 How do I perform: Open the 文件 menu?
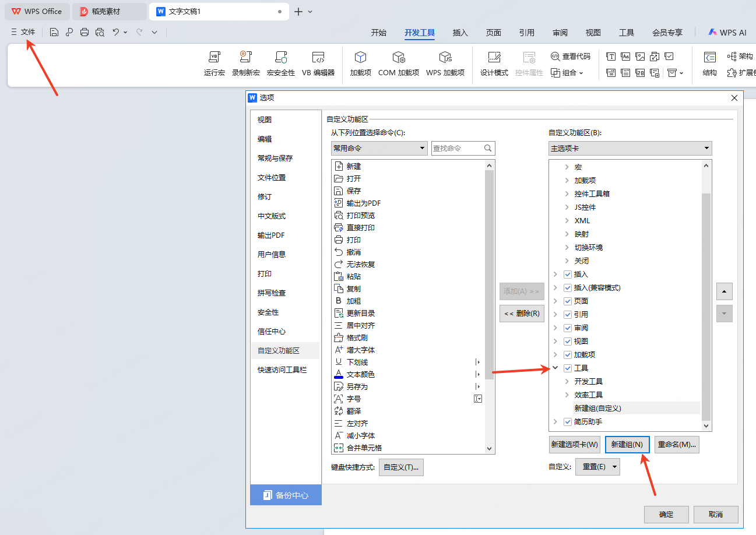pyautogui.click(x=23, y=33)
